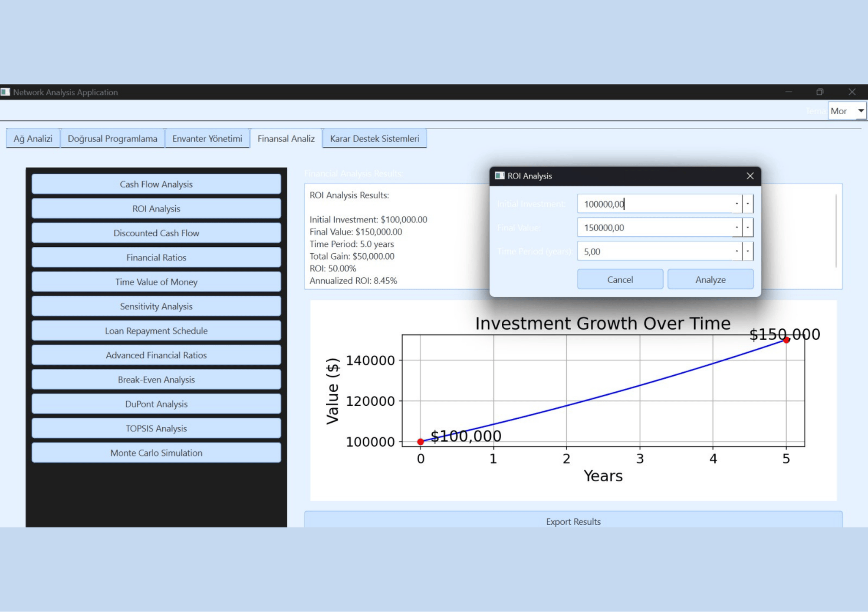This screenshot has height=612, width=868.
Task: Go to Karar Destek Sistemleri tab
Action: (375, 139)
